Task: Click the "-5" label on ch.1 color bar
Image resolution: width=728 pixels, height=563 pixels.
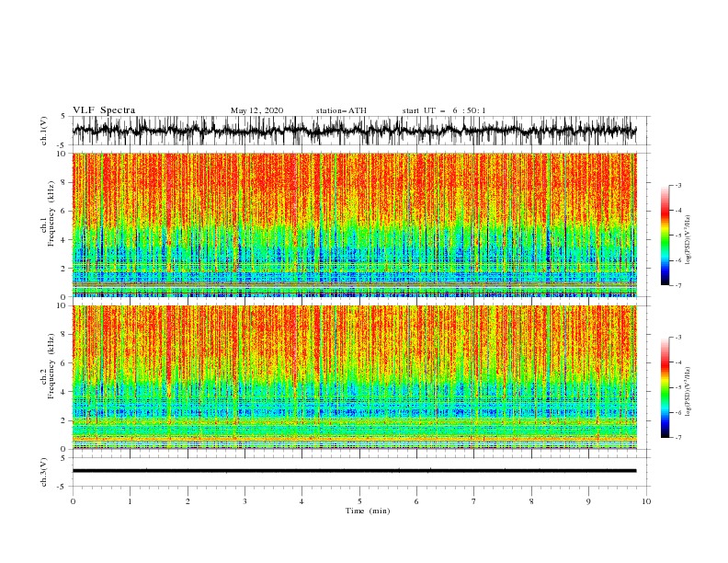Action: click(x=678, y=236)
